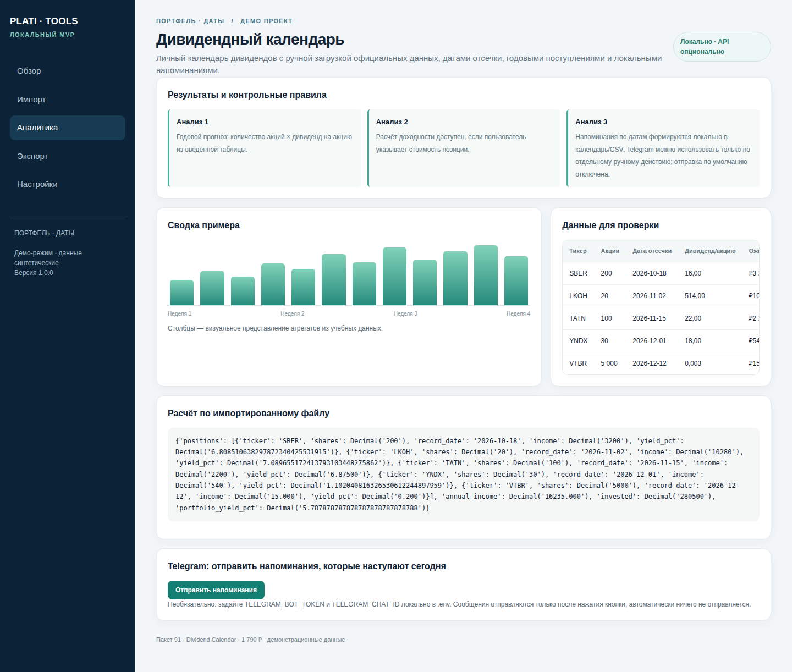Click the ПОРТФЕЛЬ · ДАТЫ breadcrumb
The image size is (792, 672).
coord(190,21)
